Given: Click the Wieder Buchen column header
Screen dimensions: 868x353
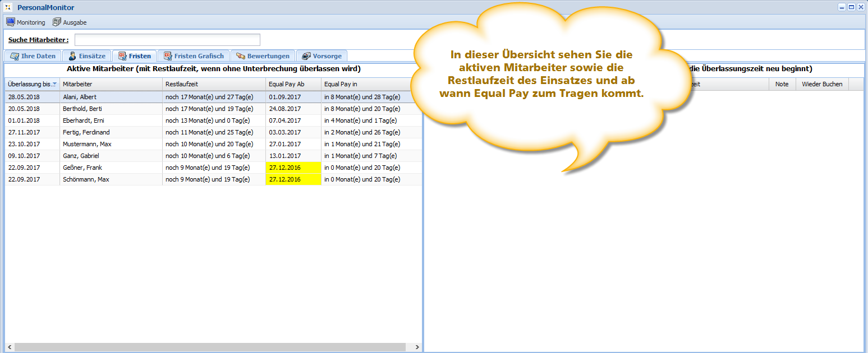Looking at the screenshot, I should 821,84.
